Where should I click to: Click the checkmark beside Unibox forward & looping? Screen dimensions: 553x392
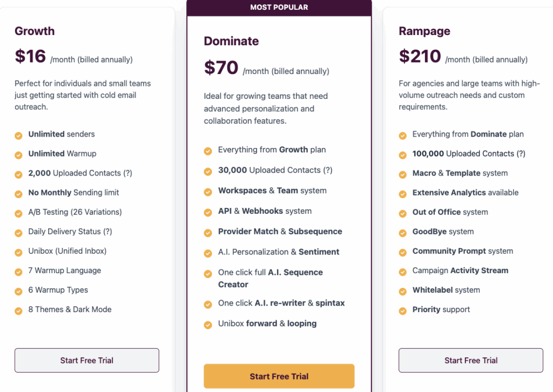pos(208,323)
